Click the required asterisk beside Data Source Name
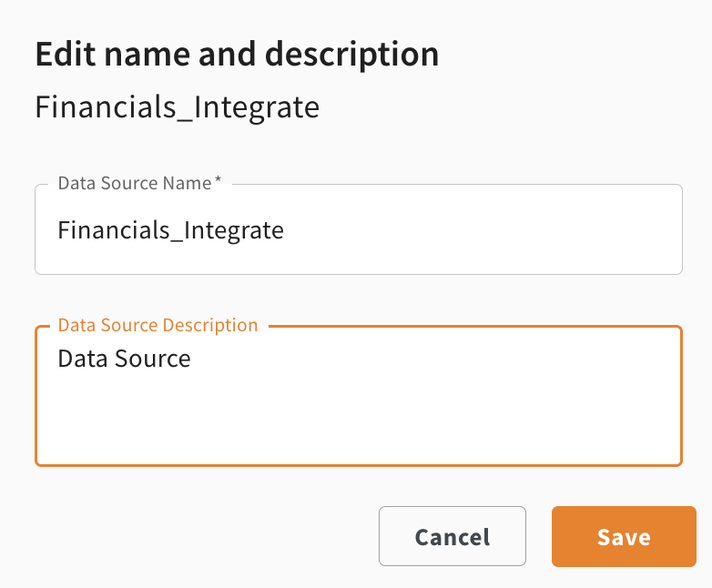This screenshot has width=712, height=588. [218, 180]
